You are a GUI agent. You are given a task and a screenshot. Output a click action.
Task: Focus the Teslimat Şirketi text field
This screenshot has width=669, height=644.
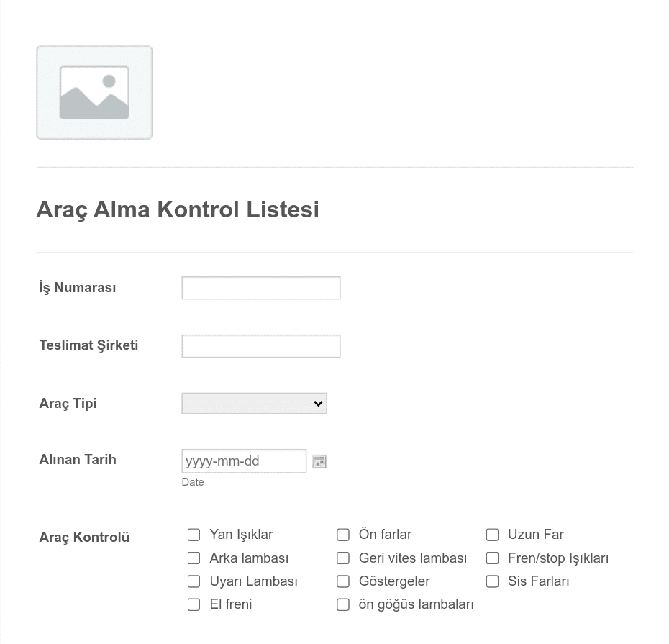pos(261,346)
